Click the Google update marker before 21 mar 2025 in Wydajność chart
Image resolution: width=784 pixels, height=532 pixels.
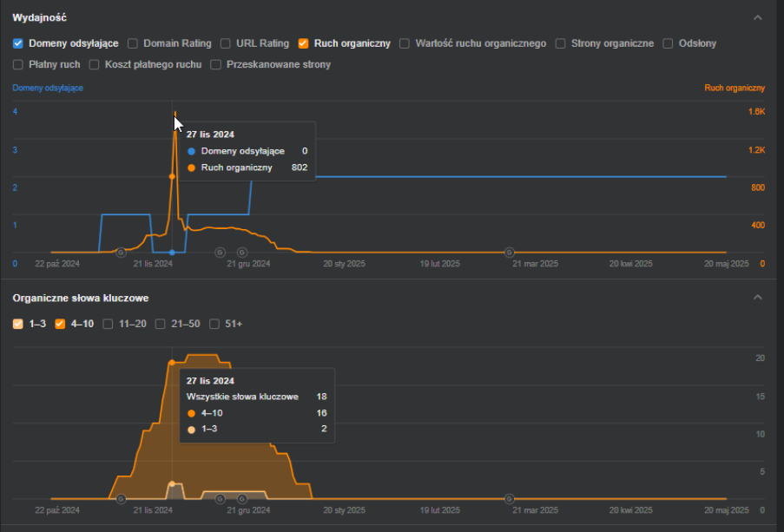pos(509,253)
